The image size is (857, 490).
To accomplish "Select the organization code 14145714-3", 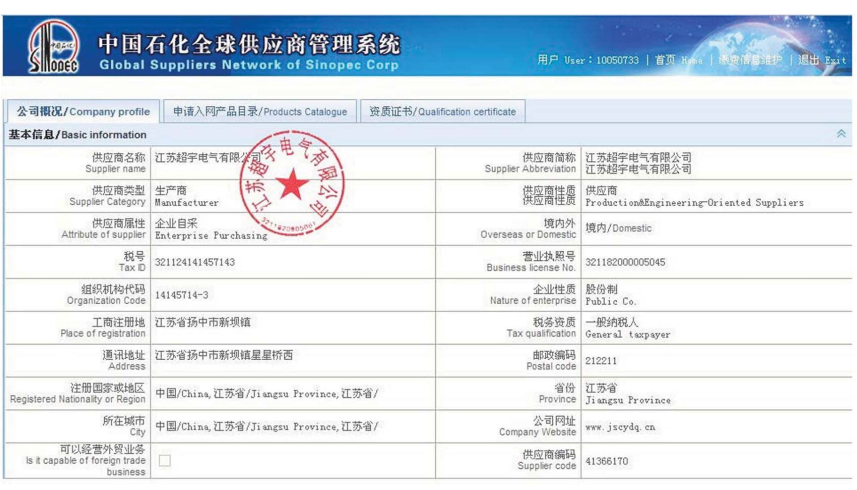I will pos(182,295).
